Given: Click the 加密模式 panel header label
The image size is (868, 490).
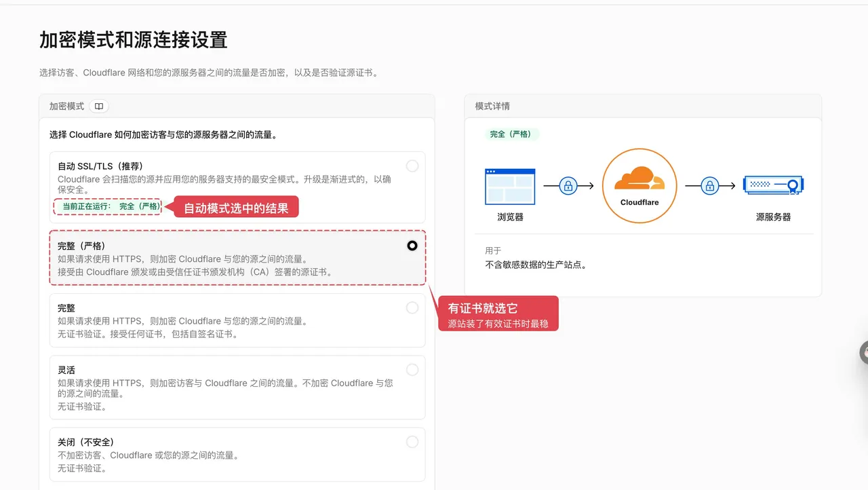Looking at the screenshot, I should [66, 107].
